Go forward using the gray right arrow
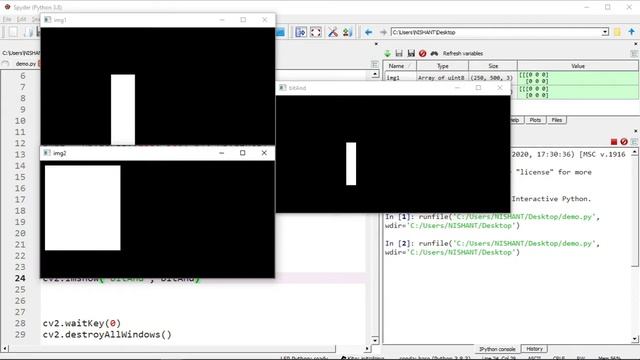 [383, 32]
